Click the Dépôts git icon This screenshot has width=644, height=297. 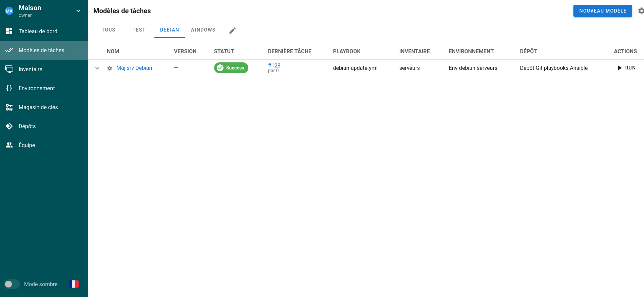click(9, 126)
